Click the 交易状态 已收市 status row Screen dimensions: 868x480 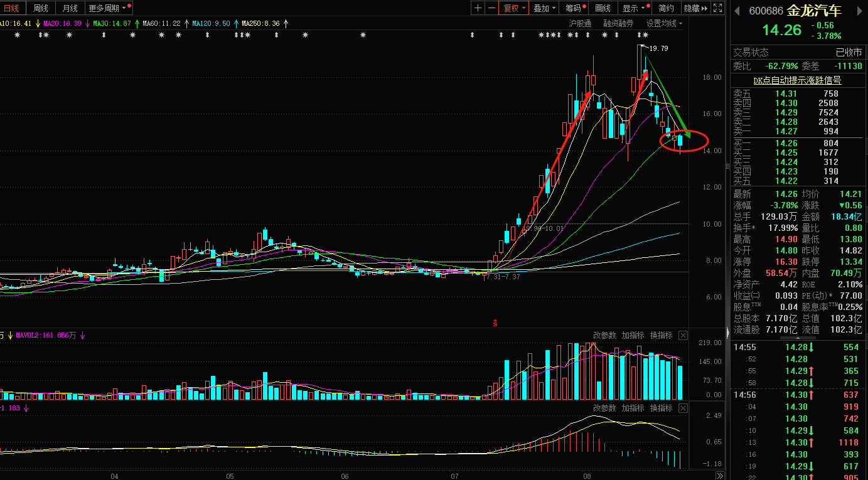coord(797,52)
